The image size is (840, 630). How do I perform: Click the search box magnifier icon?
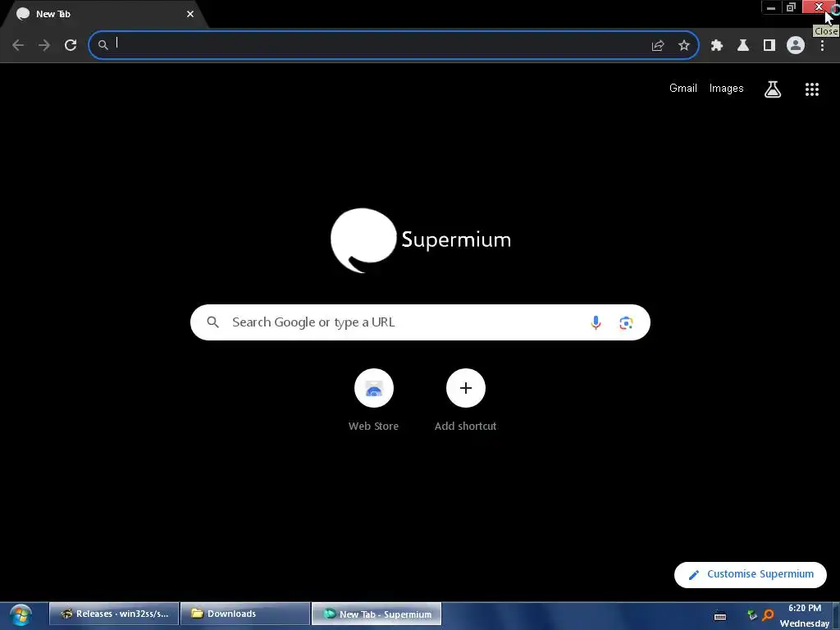click(x=212, y=322)
